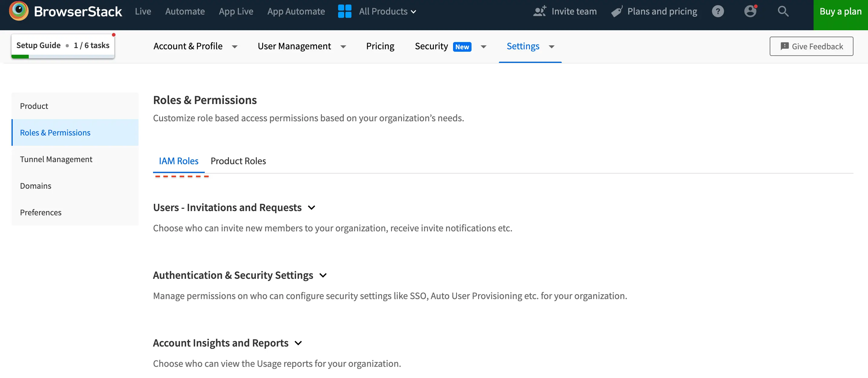
Task: Expand Users - Invitations and Requests section
Action: click(x=312, y=207)
